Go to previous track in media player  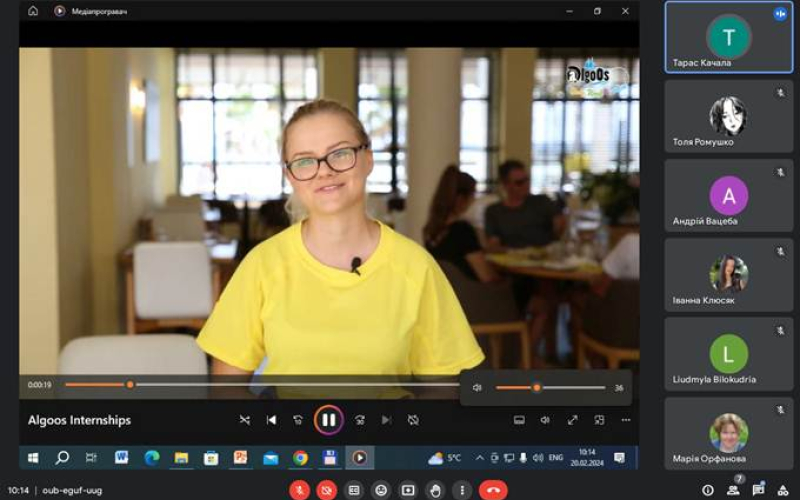click(271, 420)
